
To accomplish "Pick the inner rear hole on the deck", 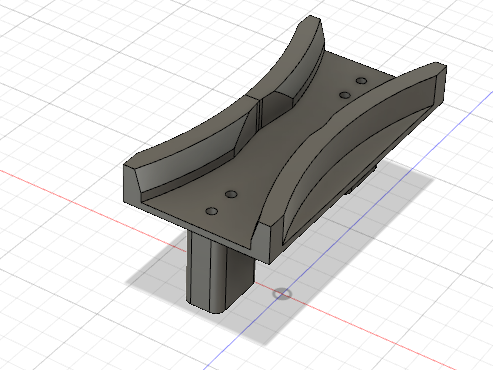I will tap(345, 95).
